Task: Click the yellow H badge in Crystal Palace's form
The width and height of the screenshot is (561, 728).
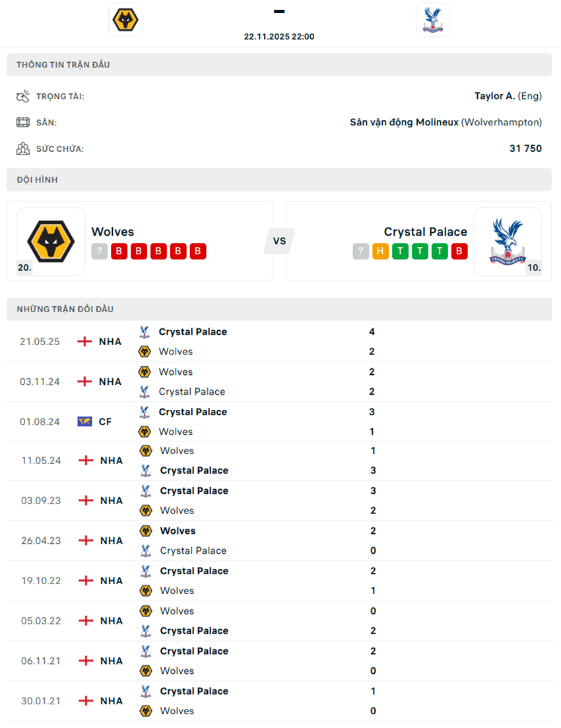Action: (x=381, y=251)
